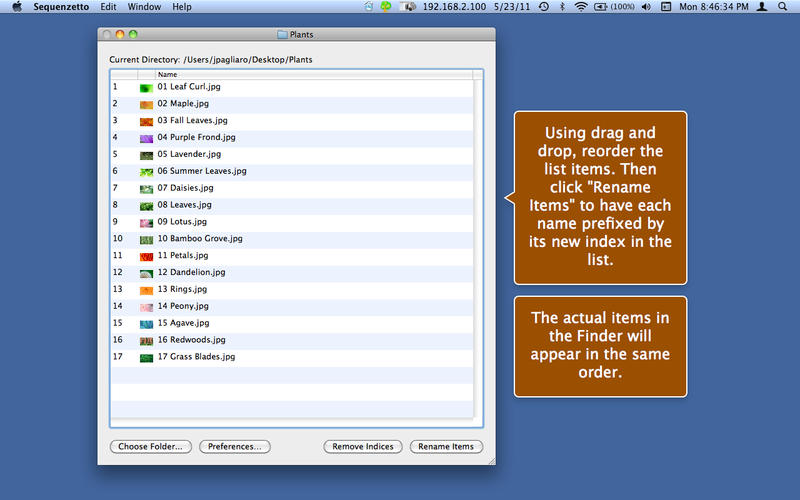
Task: Click the Wi-Fi status icon
Action: (581, 7)
